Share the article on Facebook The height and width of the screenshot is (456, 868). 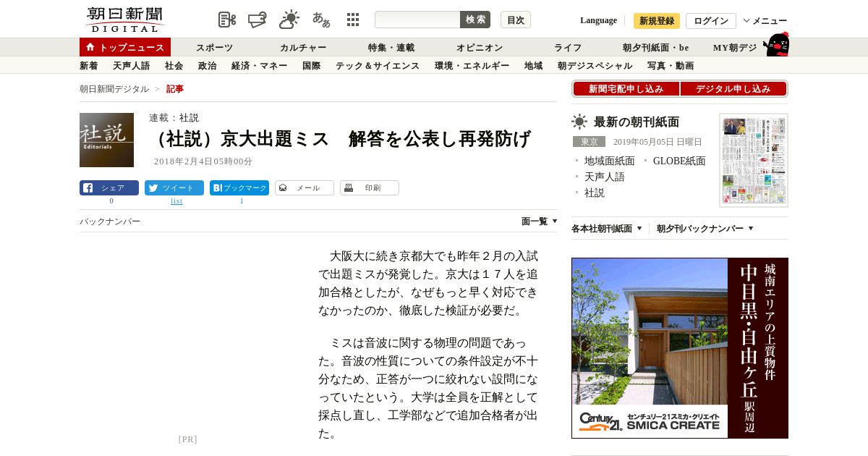click(x=109, y=188)
